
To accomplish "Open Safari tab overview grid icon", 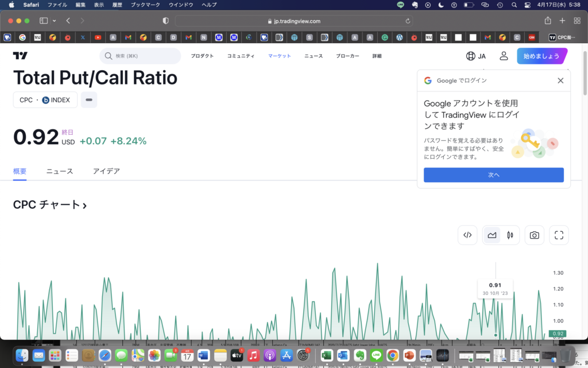I will coord(578,21).
